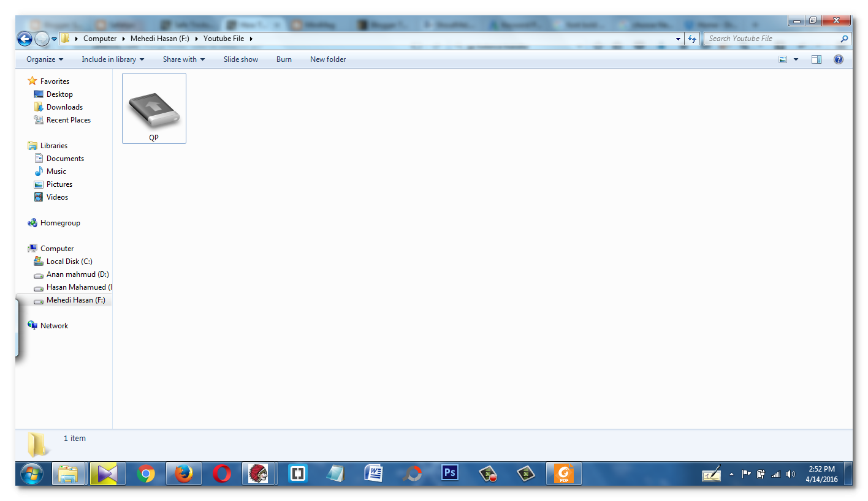The width and height of the screenshot is (868, 501).
Task: Select the QP file thumbnail
Action: tap(154, 108)
